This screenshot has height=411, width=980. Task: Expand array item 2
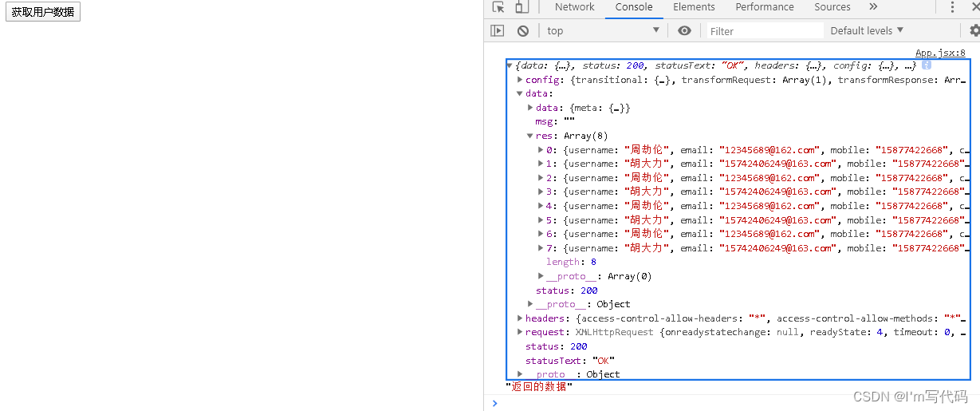pyautogui.click(x=541, y=178)
